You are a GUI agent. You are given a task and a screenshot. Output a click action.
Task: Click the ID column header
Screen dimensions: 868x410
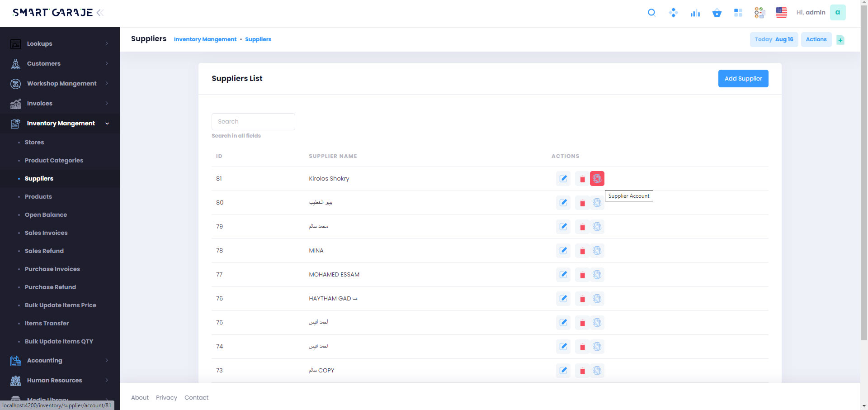[x=219, y=156]
